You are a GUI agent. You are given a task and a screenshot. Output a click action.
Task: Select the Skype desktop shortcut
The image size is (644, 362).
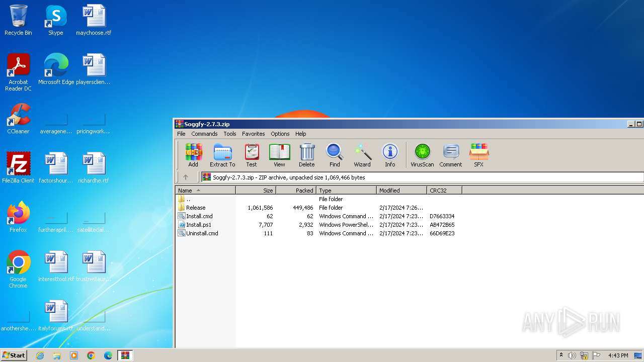56,20
